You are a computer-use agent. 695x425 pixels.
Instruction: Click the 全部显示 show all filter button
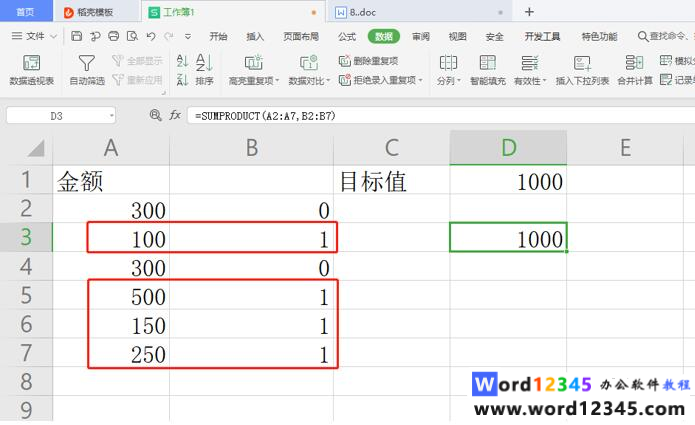(x=137, y=61)
